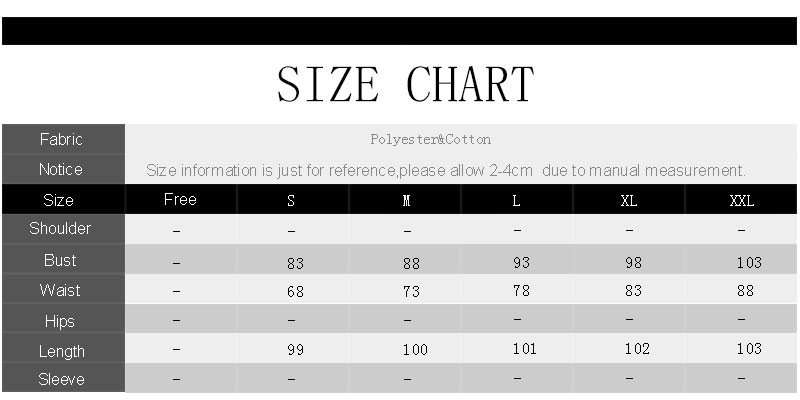This screenshot has width=800, height=400.
Task: Click the manual measurement notice text
Action: [446, 170]
